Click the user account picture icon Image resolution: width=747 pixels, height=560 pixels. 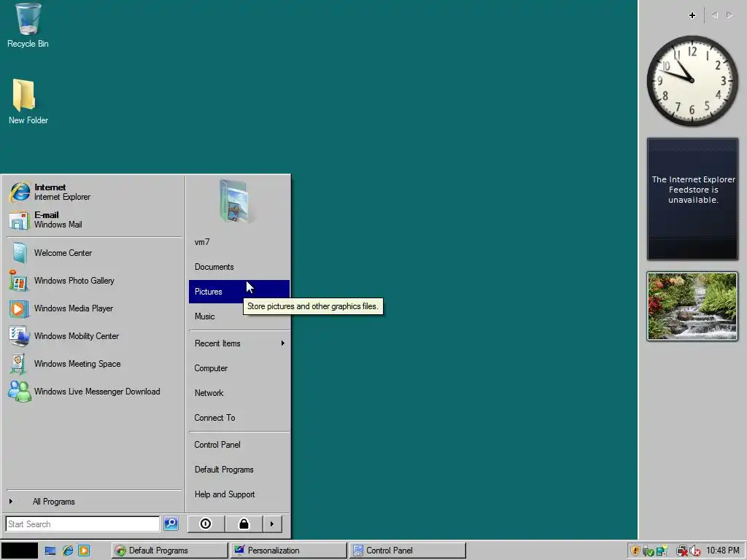point(237,201)
